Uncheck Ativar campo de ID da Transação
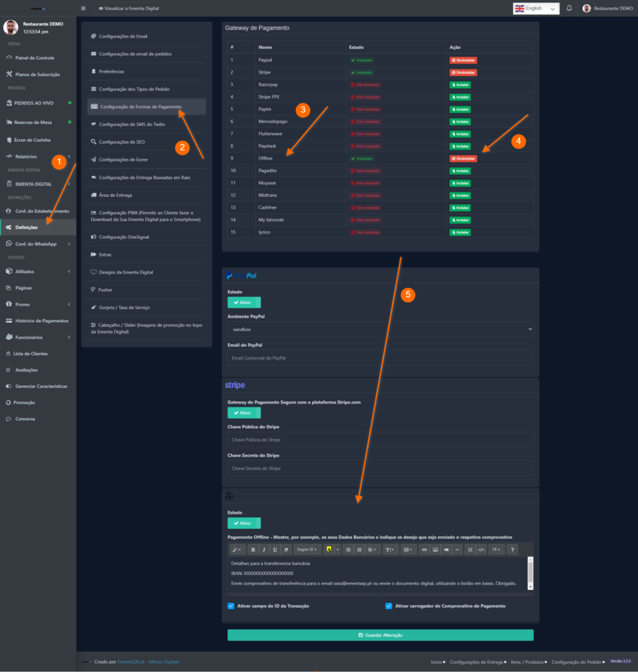 [x=231, y=606]
